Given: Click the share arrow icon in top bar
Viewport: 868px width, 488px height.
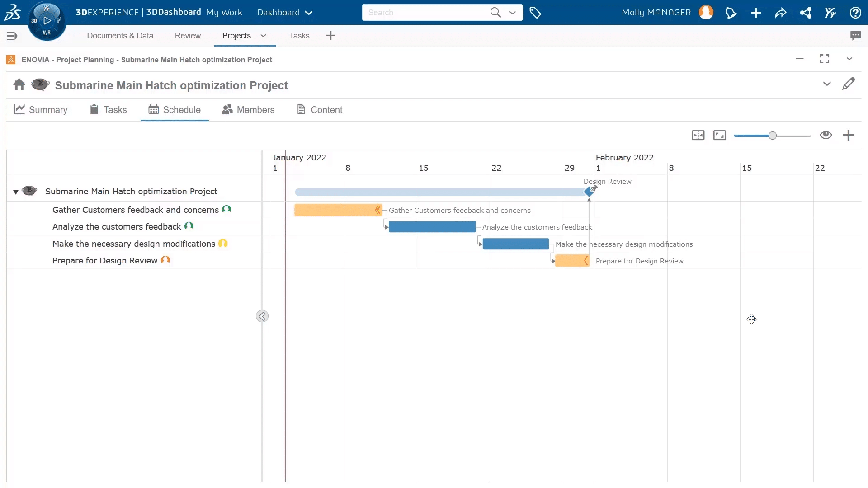Looking at the screenshot, I should [781, 13].
